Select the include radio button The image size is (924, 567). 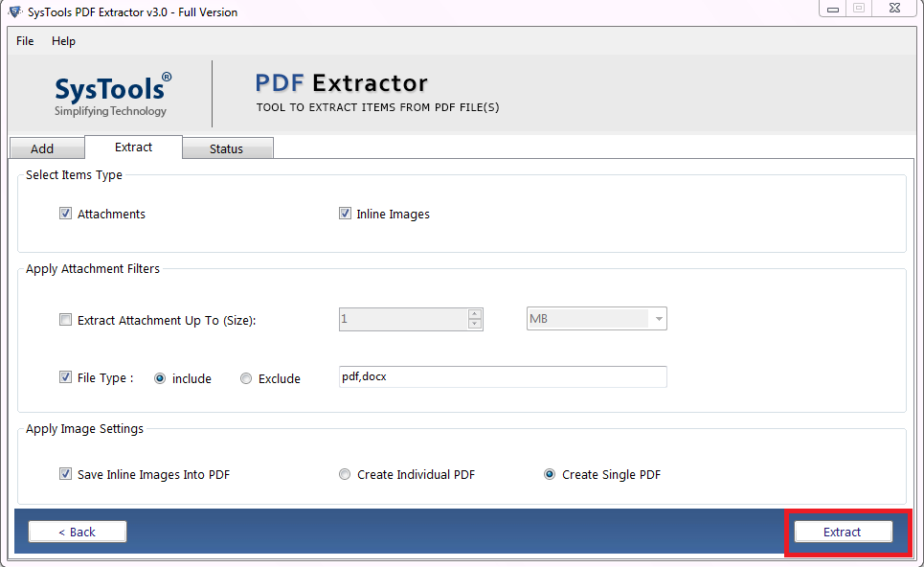[160, 378]
